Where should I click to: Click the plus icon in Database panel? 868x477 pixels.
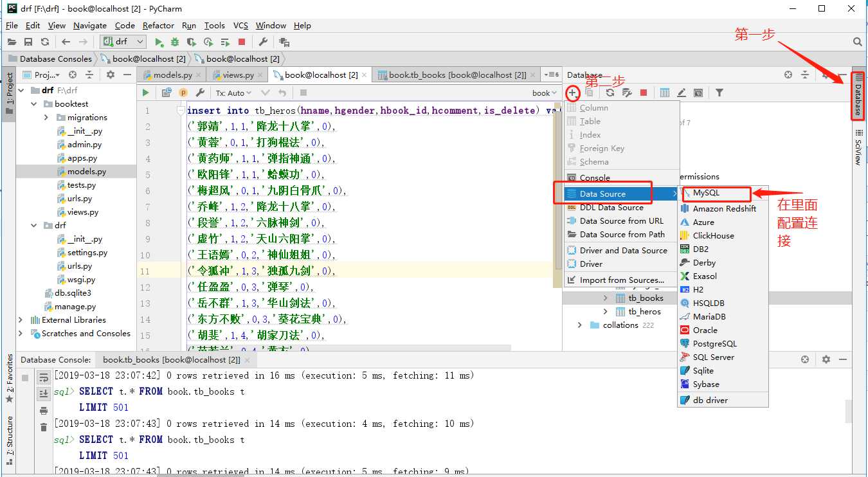click(x=572, y=93)
